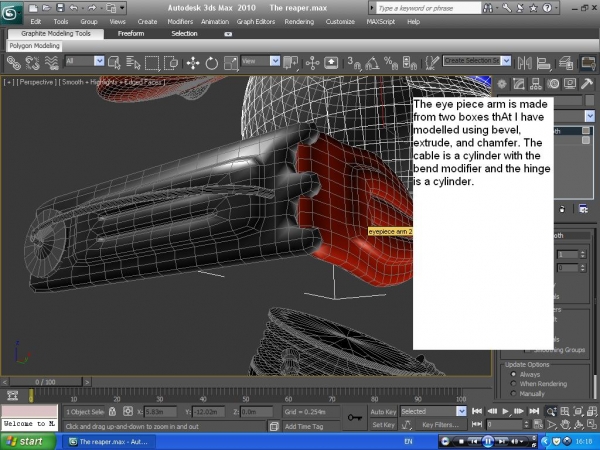Image resolution: width=600 pixels, height=450 pixels.
Task: Open the Manage Layers dialog
Action: (x=566, y=63)
